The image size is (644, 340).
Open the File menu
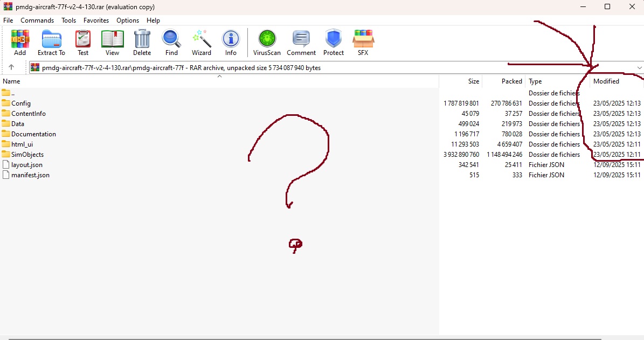click(x=8, y=20)
